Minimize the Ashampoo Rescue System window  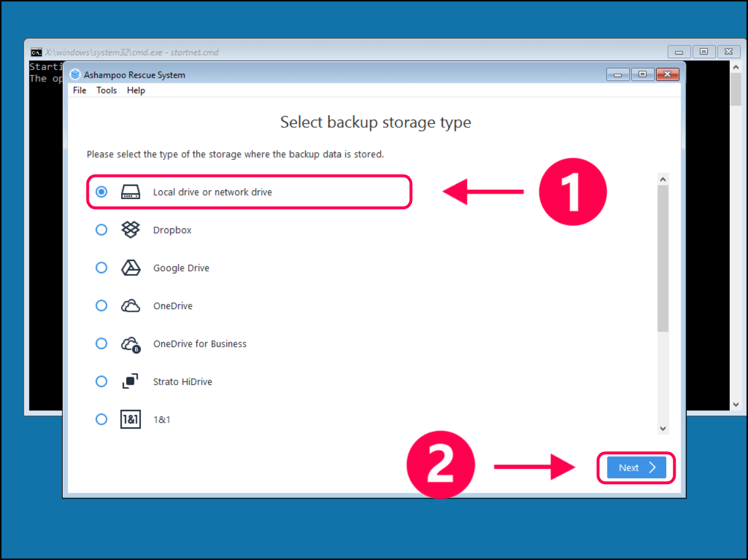point(618,74)
